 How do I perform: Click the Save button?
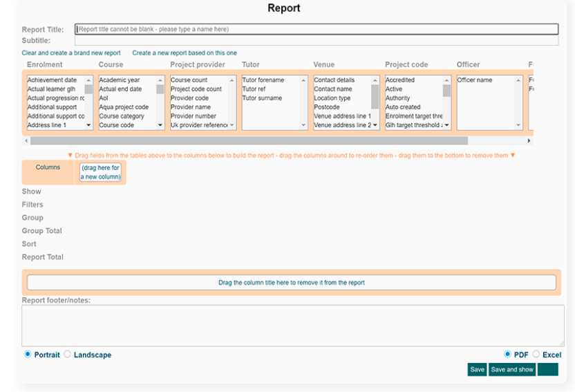(477, 370)
